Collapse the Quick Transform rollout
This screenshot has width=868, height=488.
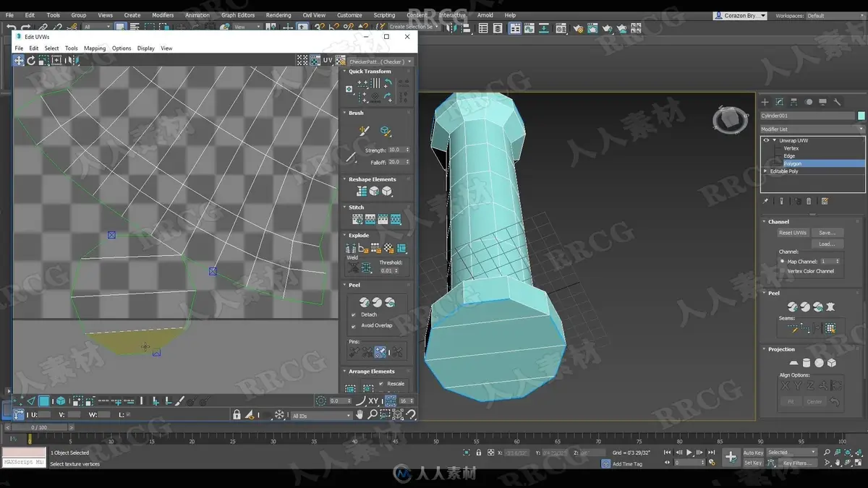point(369,72)
